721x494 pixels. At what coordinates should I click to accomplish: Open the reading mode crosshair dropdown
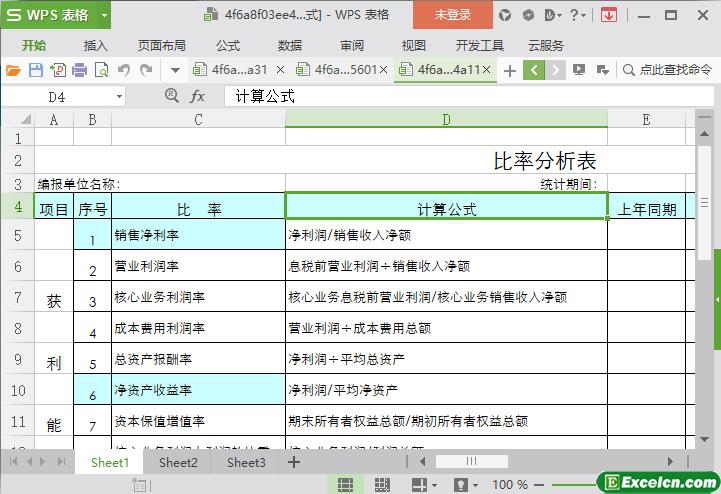tap(424, 484)
